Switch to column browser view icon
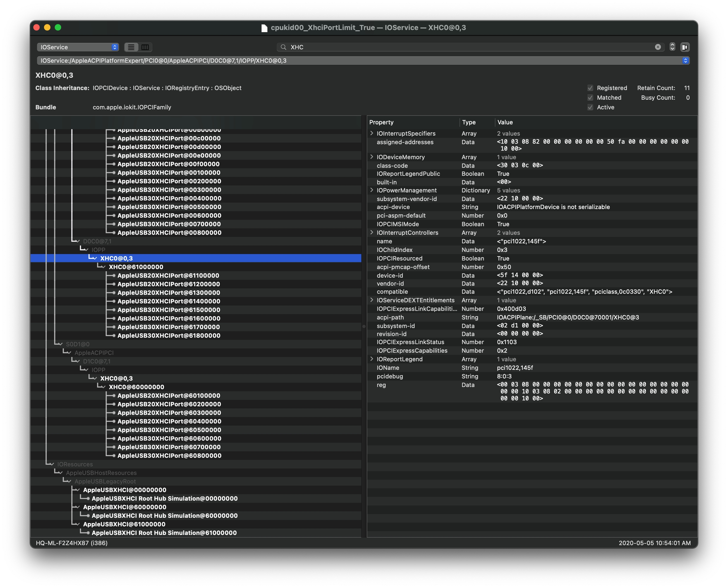This screenshot has height=588, width=728. click(145, 47)
